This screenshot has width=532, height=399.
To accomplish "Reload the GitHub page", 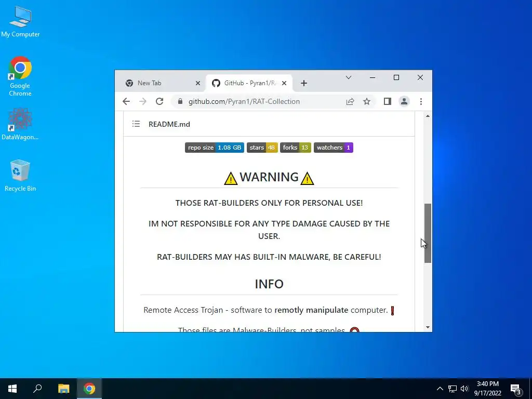I will point(159,101).
